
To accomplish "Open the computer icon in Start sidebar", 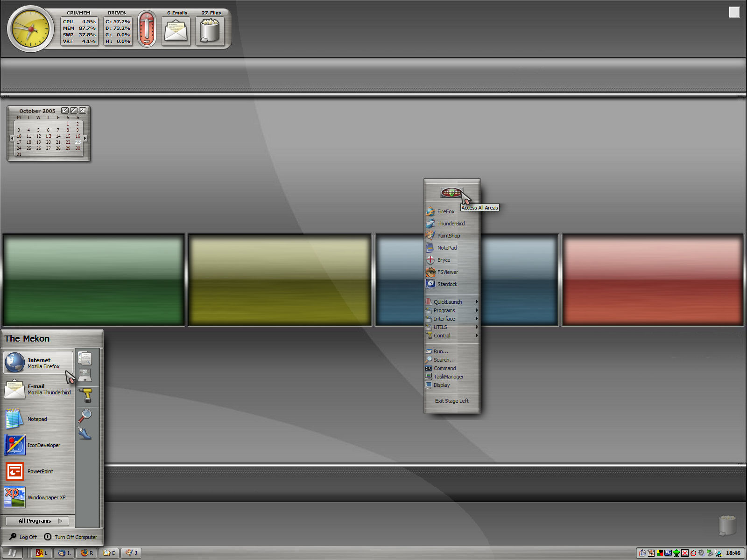I will 85,375.
